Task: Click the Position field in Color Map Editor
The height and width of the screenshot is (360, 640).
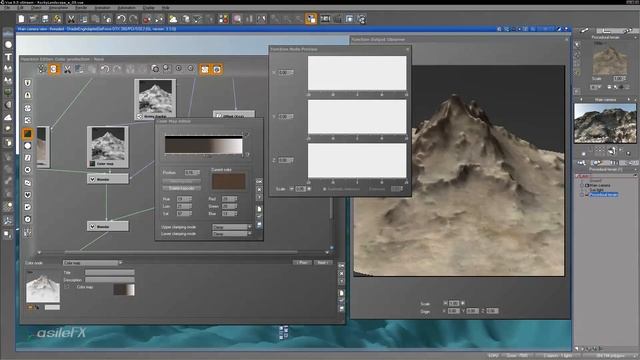Action: (x=191, y=173)
